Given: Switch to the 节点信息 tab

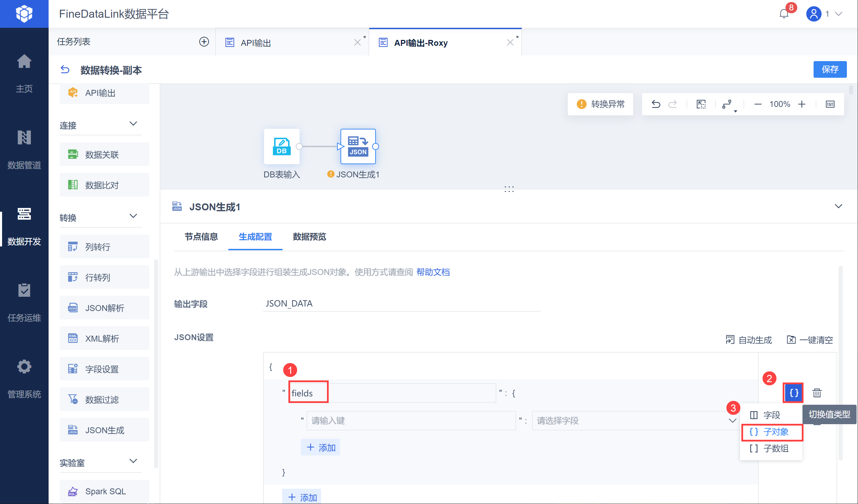Looking at the screenshot, I should click(201, 237).
